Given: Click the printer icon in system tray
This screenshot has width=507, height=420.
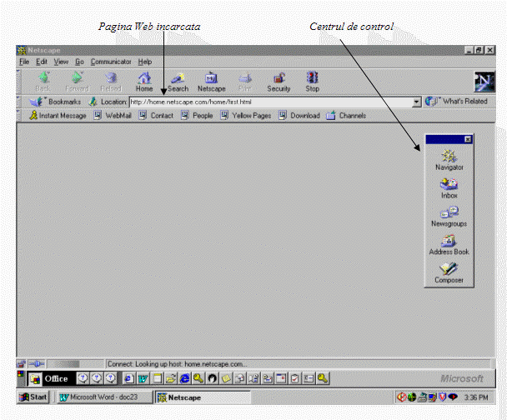Looking at the screenshot, I should pyautogui.click(x=422, y=397).
